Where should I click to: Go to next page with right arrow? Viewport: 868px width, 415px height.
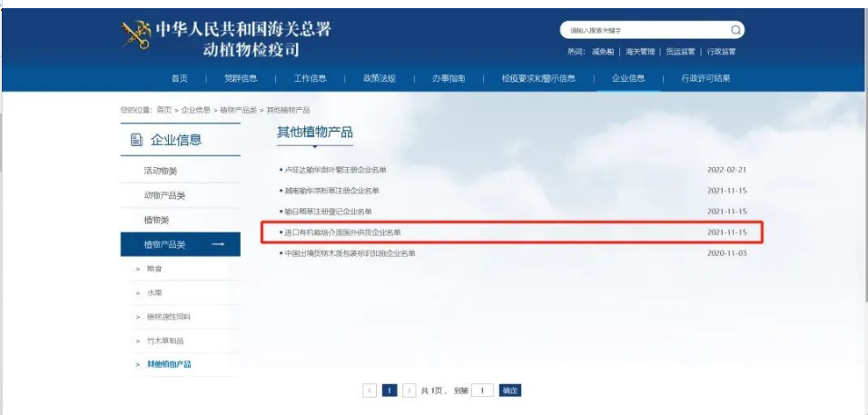point(409,390)
